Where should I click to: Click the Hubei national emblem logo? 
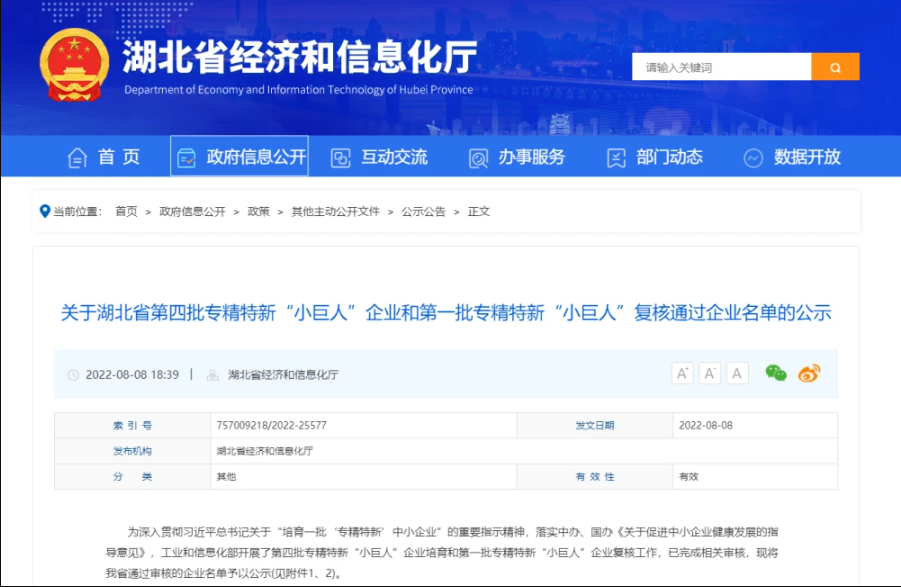[74, 65]
